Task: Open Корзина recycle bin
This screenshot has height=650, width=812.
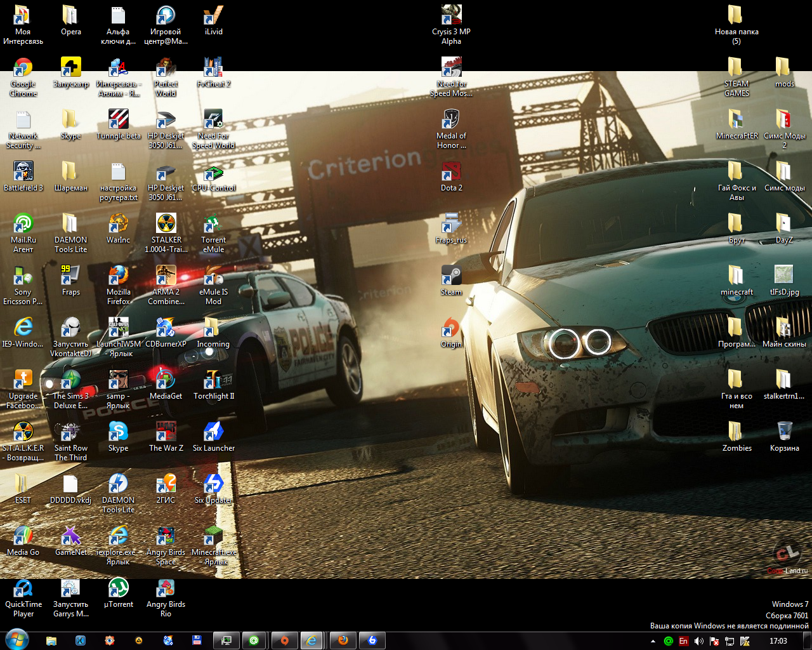Action: pyautogui.click(x=785, y=432)
